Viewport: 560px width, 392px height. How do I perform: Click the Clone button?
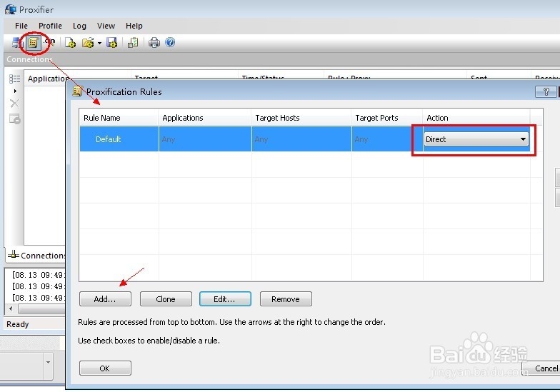pos(166,298)
